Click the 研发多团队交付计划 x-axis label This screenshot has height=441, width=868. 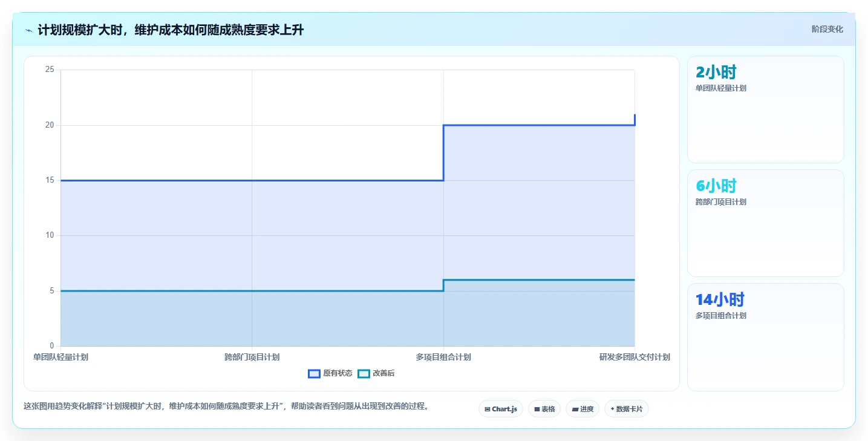click(635, 357)
